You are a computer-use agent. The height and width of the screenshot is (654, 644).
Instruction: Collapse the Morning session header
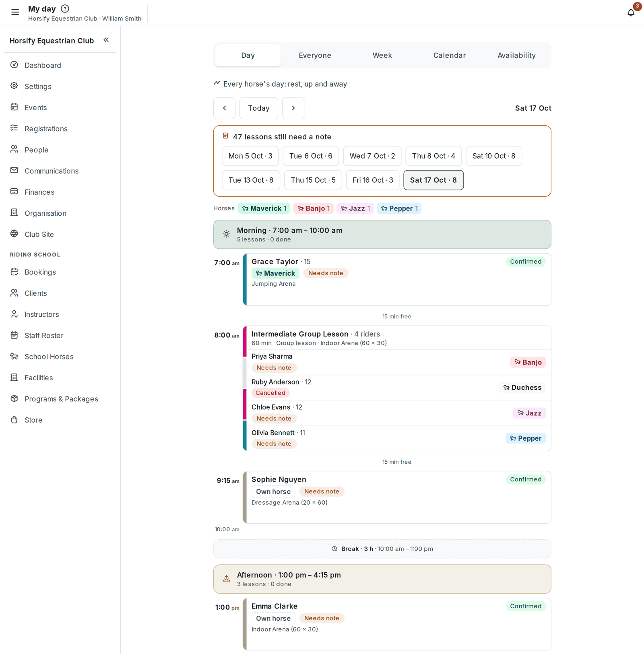click(382, 235)
